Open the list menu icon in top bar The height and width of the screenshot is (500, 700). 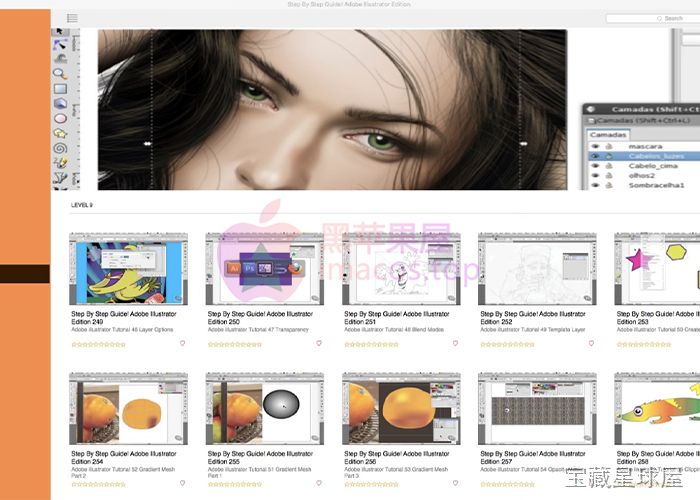click(x=72, y=18)
